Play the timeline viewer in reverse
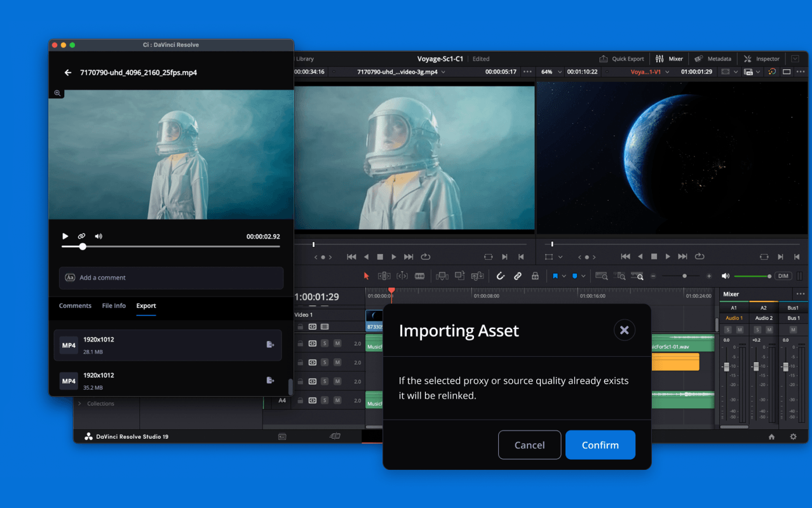Viewport: 812px width, 508px height. tap(640, 257)
